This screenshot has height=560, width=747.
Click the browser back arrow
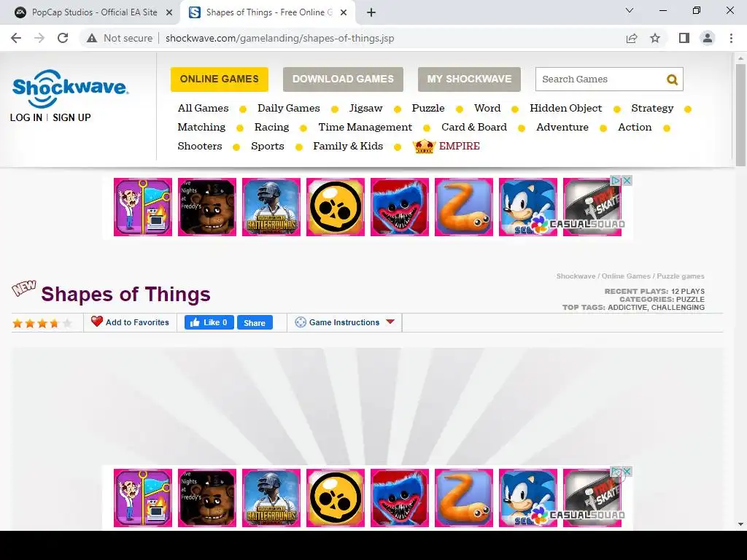16,38
